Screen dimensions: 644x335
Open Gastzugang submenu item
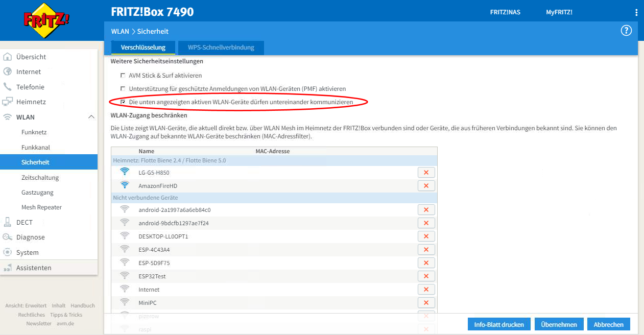37,193
